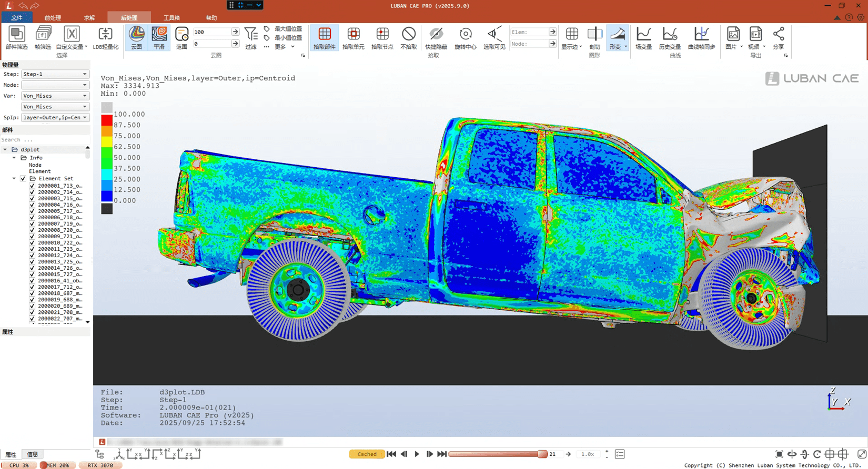Click the Cached button
Viewport: 868px width, 469px height.
coord(367,454)
